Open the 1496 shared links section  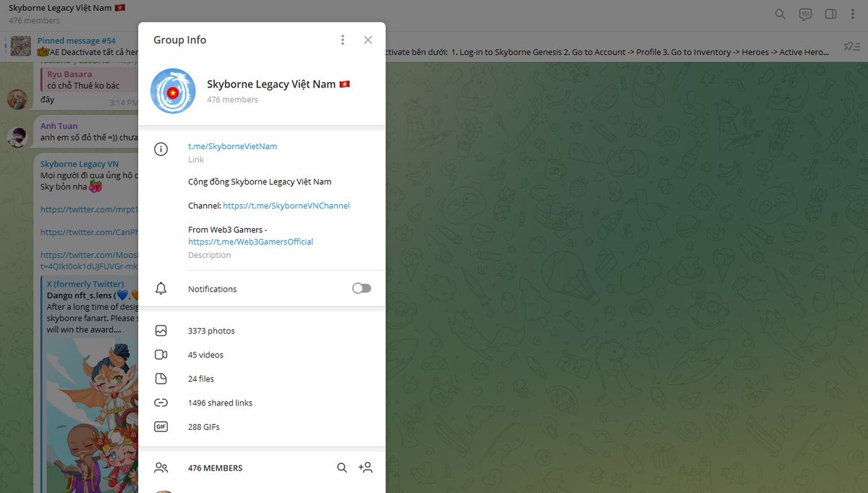pyautogui.click(x=262, y=403)
